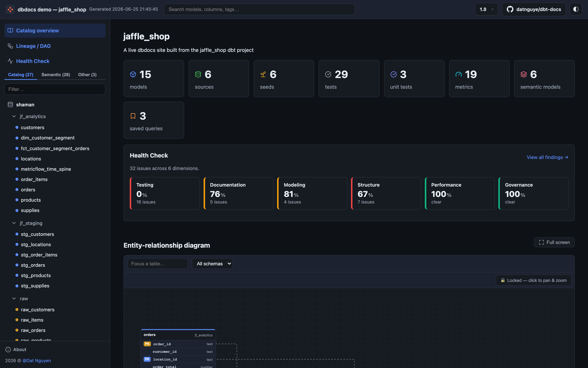
Task: Collapse the jf_analytics schema chevron
Action: click(x=14, y=116)
